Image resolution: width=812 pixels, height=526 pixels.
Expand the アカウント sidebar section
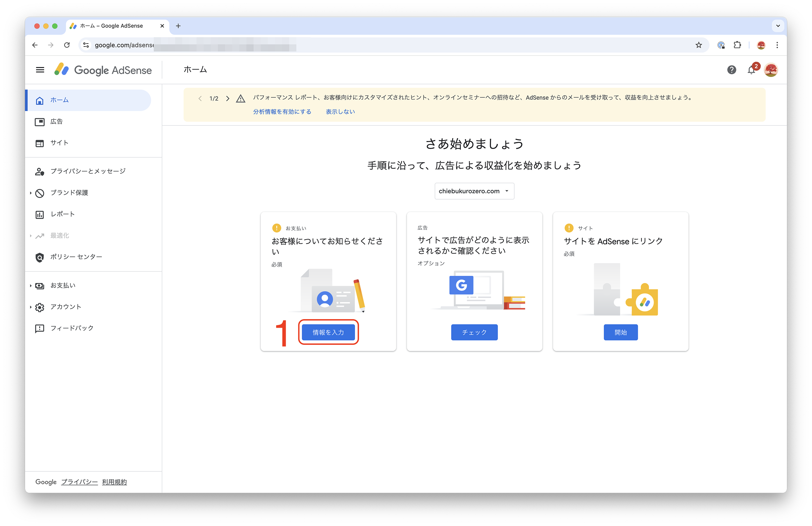pyautogui.click(x=31, y=307)
